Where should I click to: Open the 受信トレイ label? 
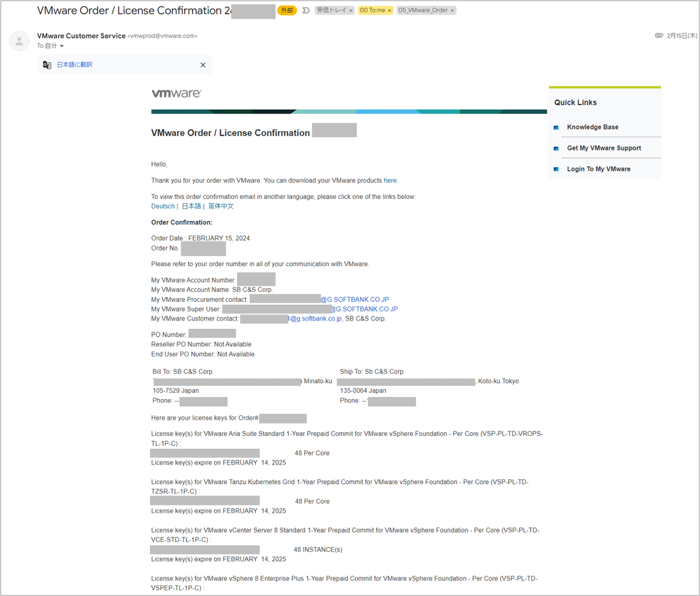pos(331,10)
